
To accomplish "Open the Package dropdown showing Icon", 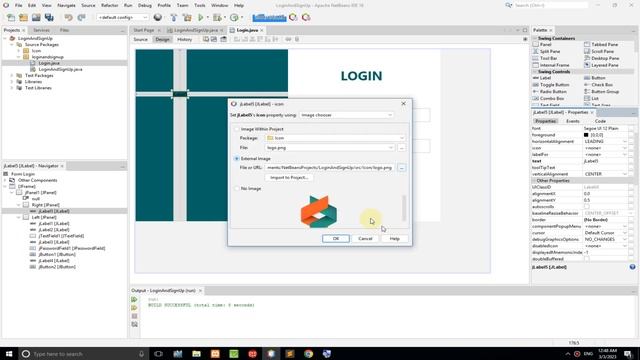I will click(x=335, y=138).
